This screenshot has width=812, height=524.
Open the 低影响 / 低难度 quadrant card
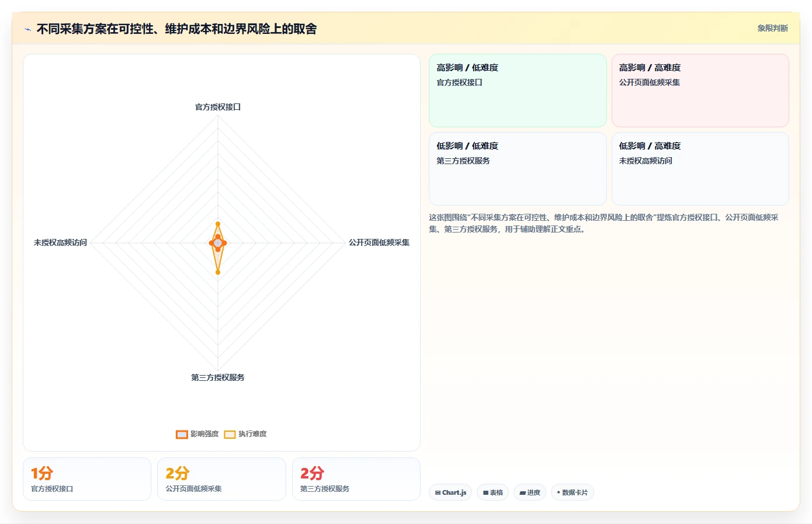[x=518, y=169]
